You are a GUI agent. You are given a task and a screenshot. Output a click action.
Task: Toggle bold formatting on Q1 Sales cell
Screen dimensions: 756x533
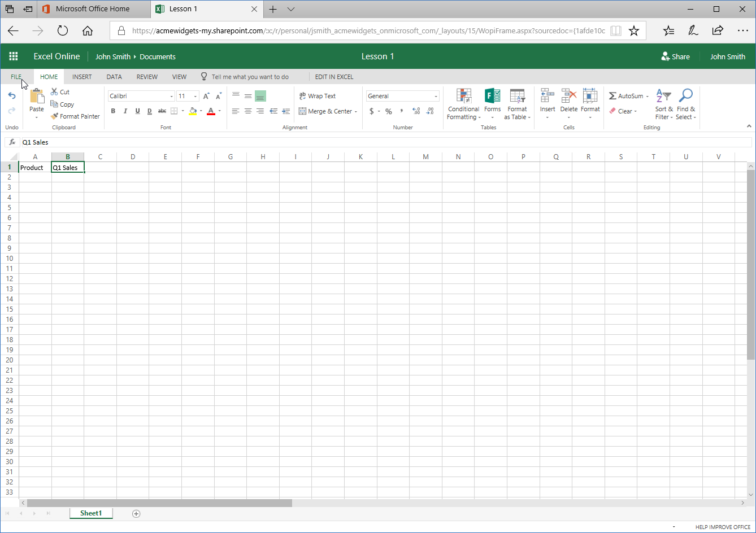(x=113, y=111)
